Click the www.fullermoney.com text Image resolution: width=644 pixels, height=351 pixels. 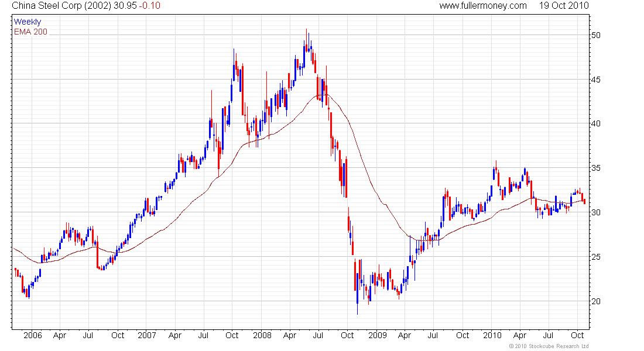483,6
